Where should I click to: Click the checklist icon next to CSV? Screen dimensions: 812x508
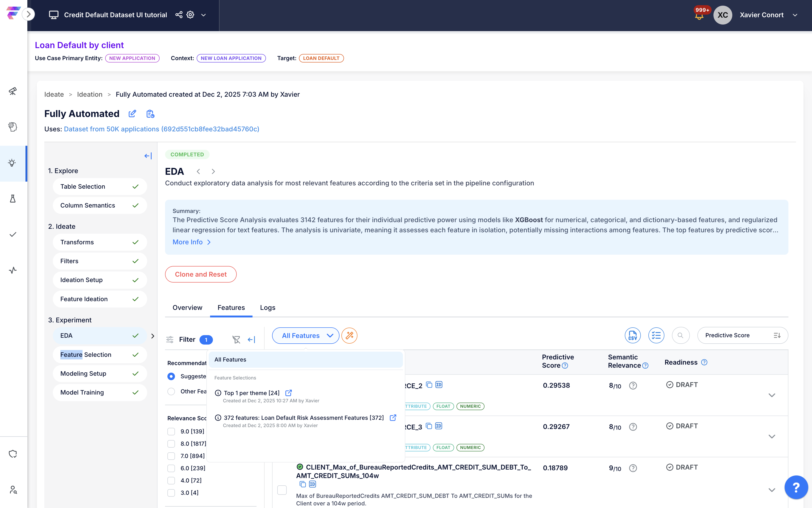coord(656,335)
